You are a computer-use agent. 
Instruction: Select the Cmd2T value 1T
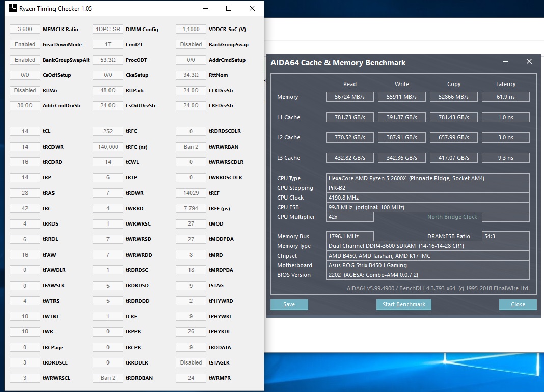(x=108, y=44)
